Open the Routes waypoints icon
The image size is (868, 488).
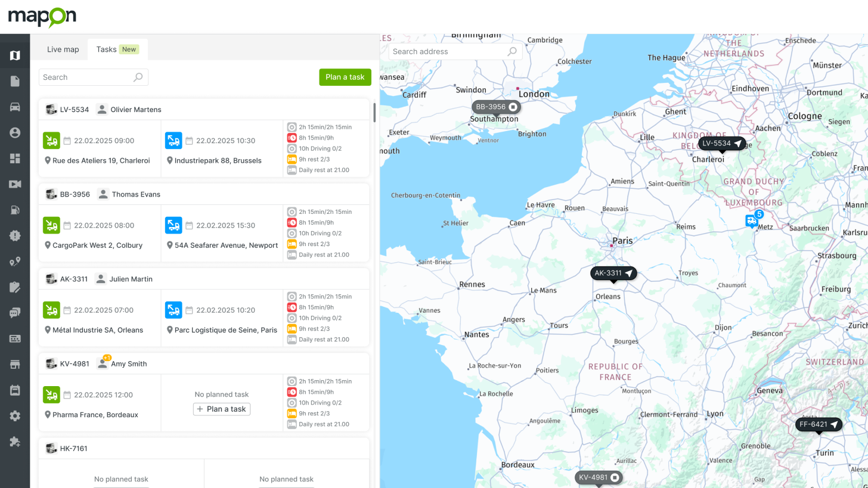(x=14, y=261)
